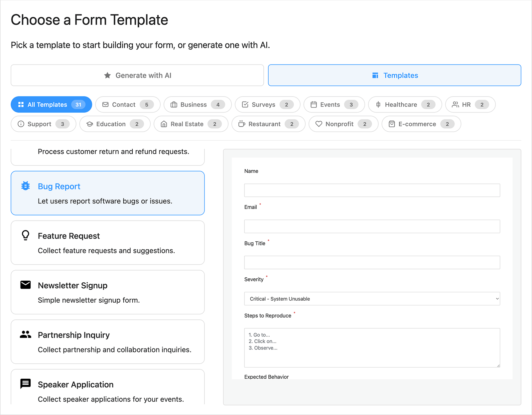Select the Education category filter
Viewport: 532px width, 415px height.
point(114,124)
